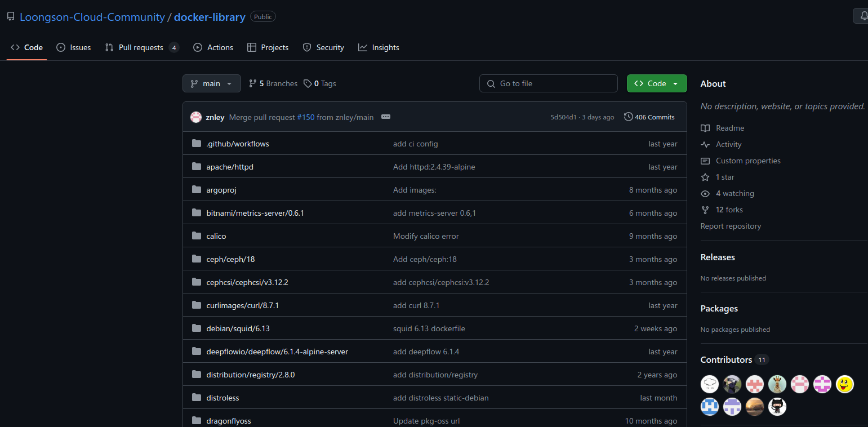Click the Custom properties icon
This screenshot has width=868, height=427.
tap(705, 161)
